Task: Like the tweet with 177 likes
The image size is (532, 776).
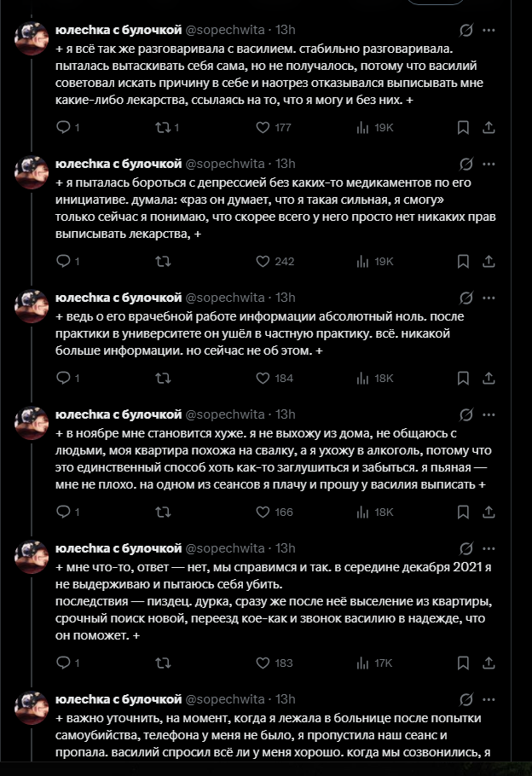Action: tap(263, 127)
